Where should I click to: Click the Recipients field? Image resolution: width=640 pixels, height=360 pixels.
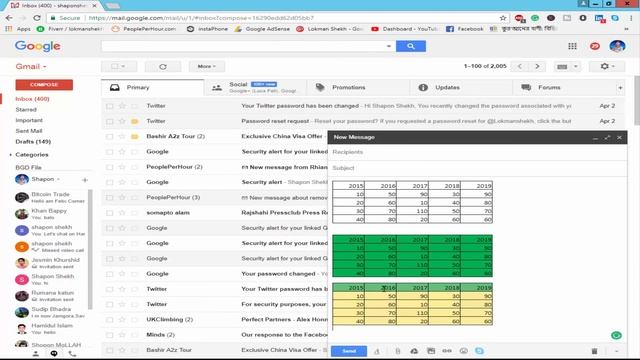click(x=478, y=152)
